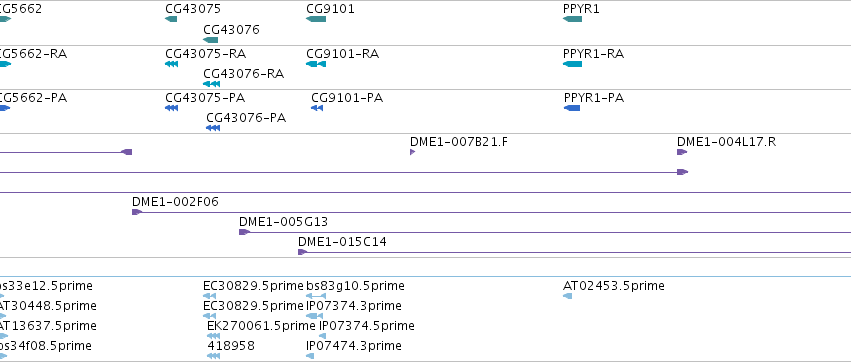Click the IP07374.3prime EST label
Viewport: 851px width, 362px height.
[354, 306]
